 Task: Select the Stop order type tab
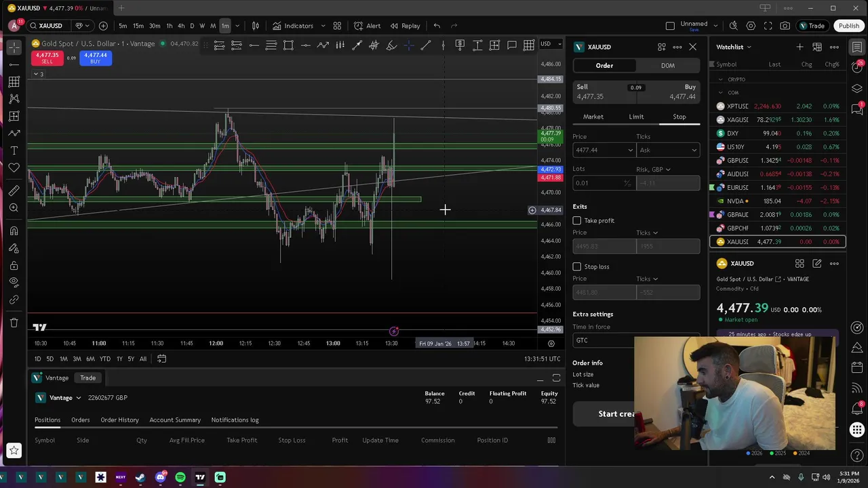point(679,117)
